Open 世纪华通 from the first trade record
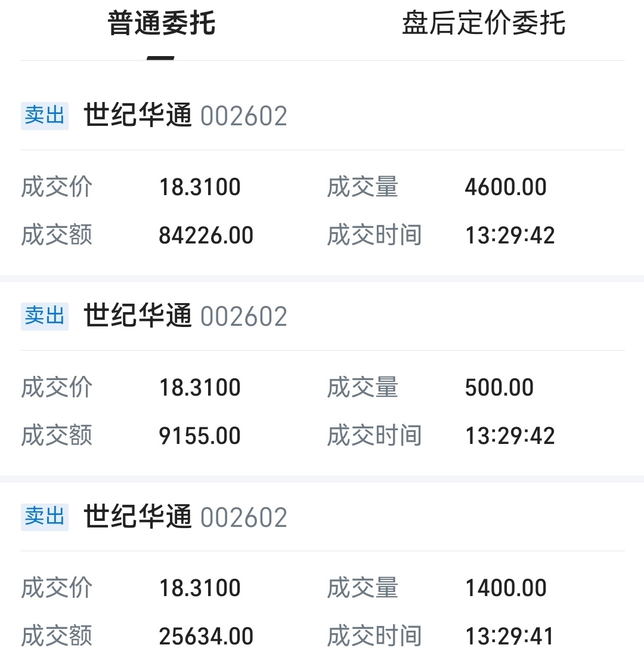Viewport: 644px width, 651px height. pyautogui.click(x=138, y=116)
